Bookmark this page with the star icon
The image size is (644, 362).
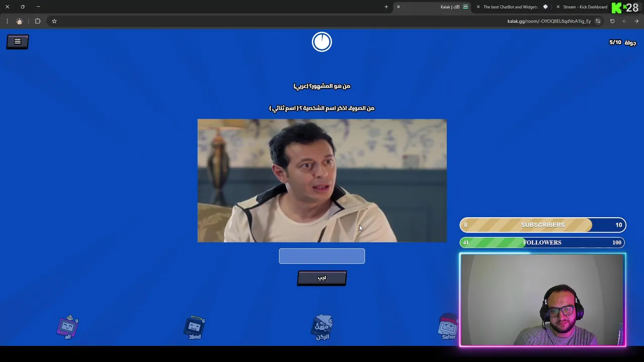[54, 21]
